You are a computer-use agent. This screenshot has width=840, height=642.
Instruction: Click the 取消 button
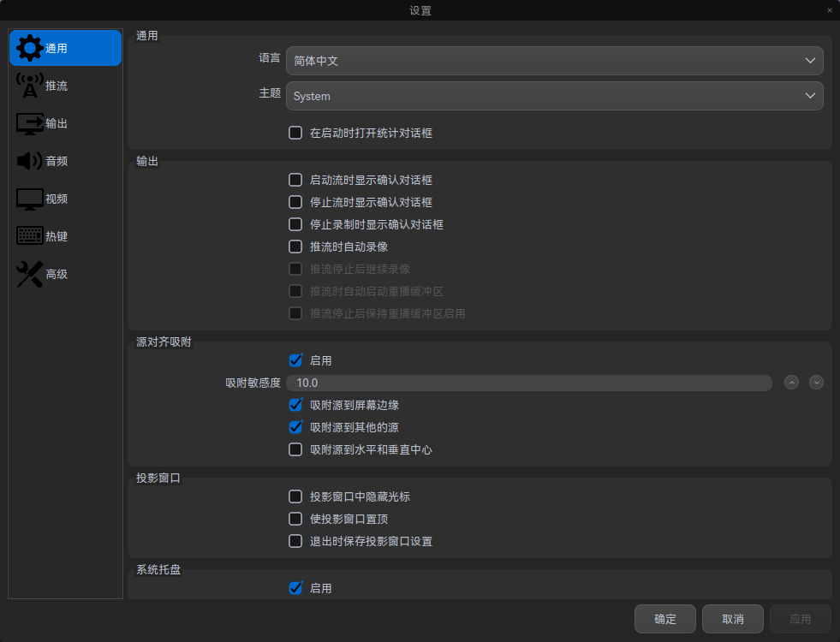tap(732, 619)
